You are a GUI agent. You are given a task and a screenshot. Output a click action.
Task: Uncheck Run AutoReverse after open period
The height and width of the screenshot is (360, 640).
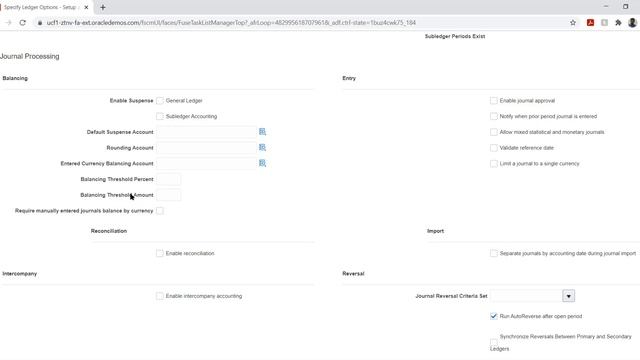tap(494, 316)
